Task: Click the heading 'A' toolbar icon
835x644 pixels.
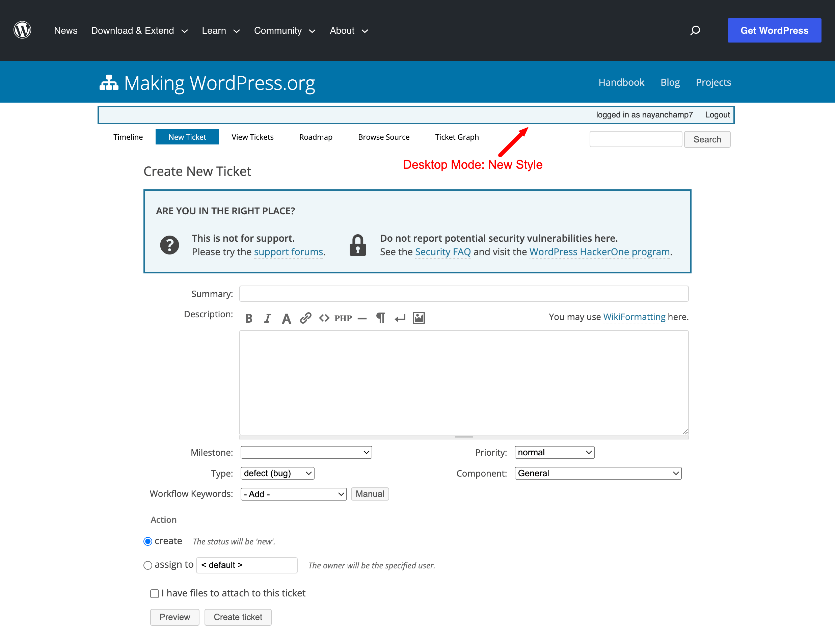Action: [x=286, y=318]
